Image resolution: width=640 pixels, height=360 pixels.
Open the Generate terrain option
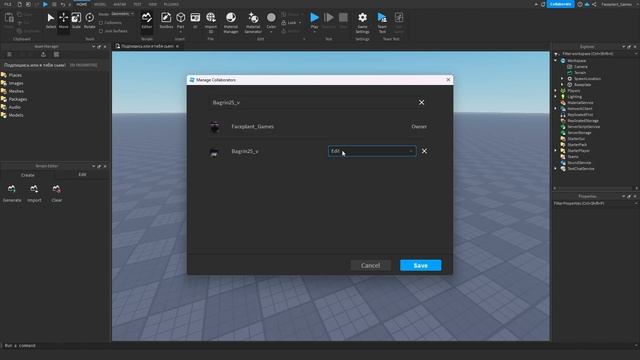pyautogui.click(x=12, y=193)
